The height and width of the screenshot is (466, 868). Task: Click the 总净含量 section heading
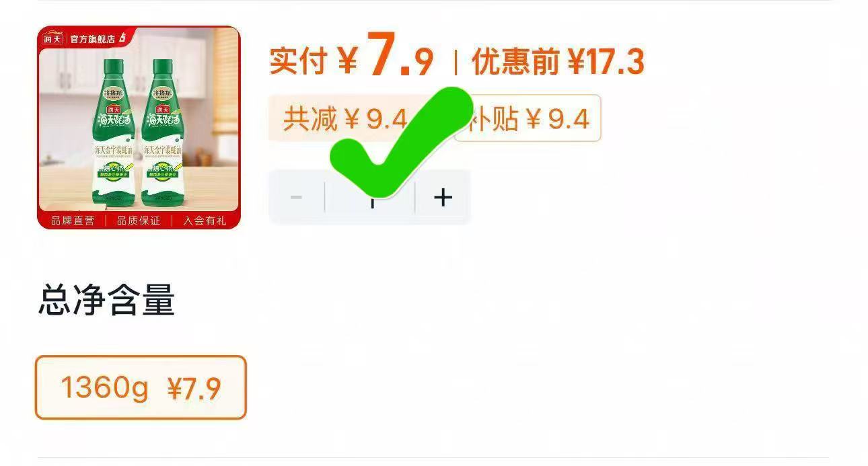point(106,300)
